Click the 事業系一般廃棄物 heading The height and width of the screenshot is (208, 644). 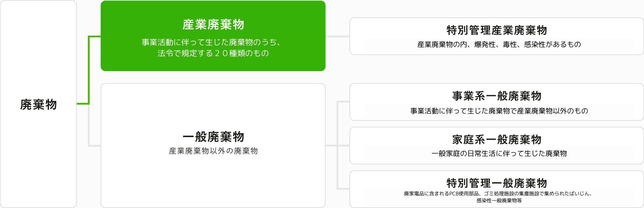coord(497,96)
